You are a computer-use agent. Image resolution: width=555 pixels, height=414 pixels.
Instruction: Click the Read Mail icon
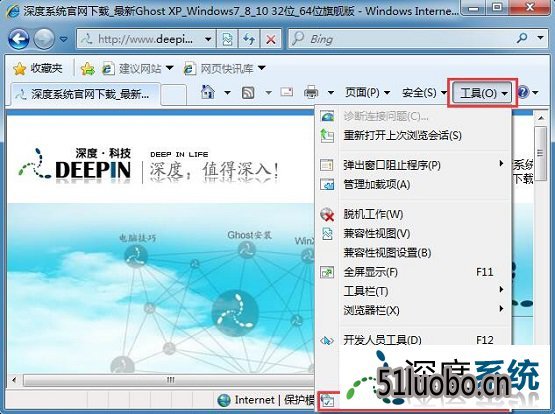[286, 92]
